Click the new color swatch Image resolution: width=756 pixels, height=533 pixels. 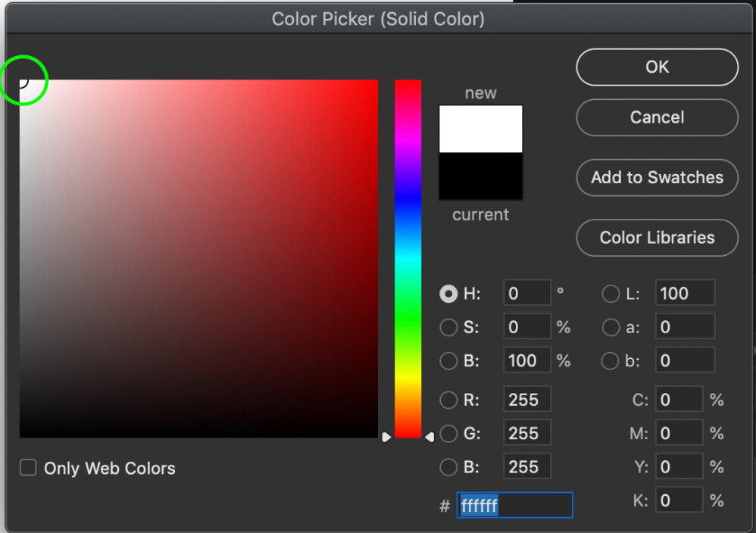480,129
